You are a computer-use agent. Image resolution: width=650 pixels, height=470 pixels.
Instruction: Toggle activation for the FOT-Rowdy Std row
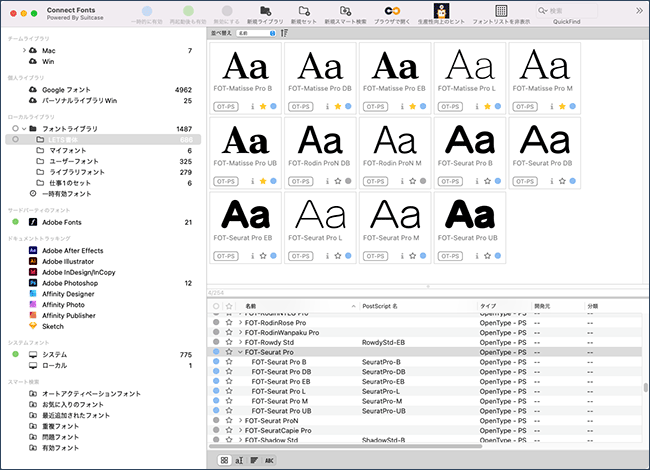pyautogui.click(x=216, y=342)
